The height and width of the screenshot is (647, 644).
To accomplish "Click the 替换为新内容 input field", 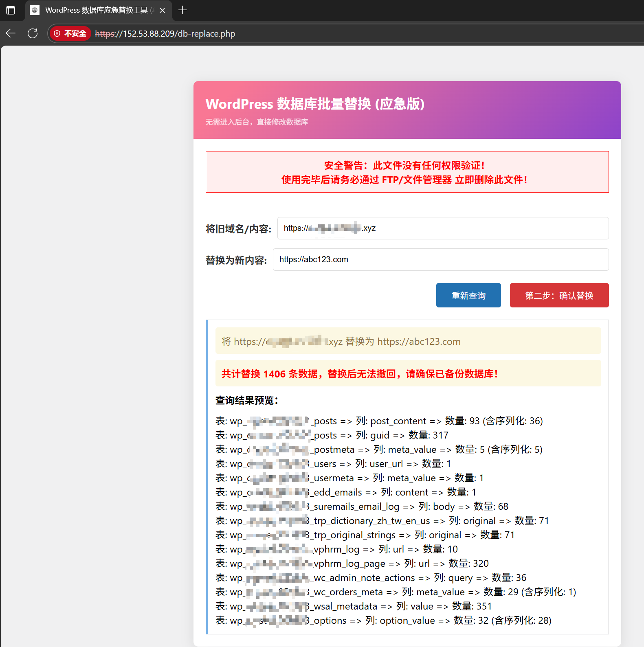I will pyautogui.click(x=441, y=259).
